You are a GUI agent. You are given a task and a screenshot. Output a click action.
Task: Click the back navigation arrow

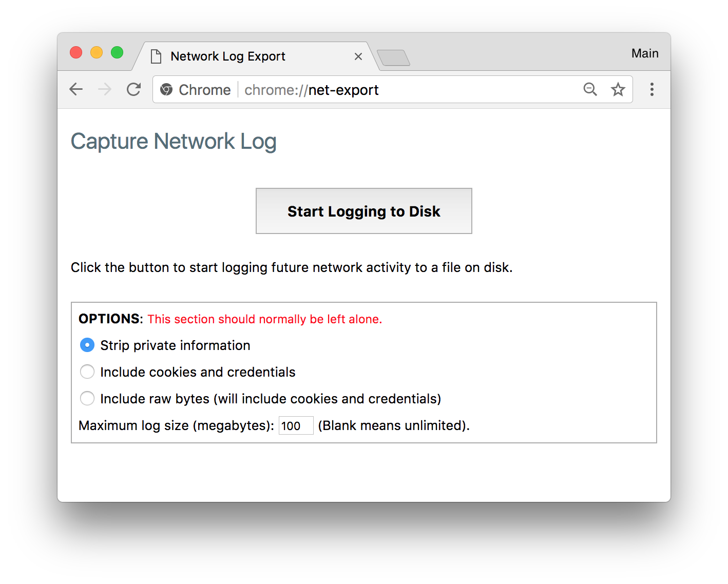point(75,89)
